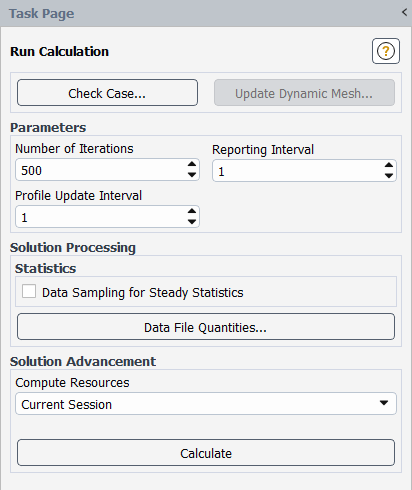Open the Compute Resources dropdown
The height and width of the screenshot is (490, 412).
[x=206, y=404]
